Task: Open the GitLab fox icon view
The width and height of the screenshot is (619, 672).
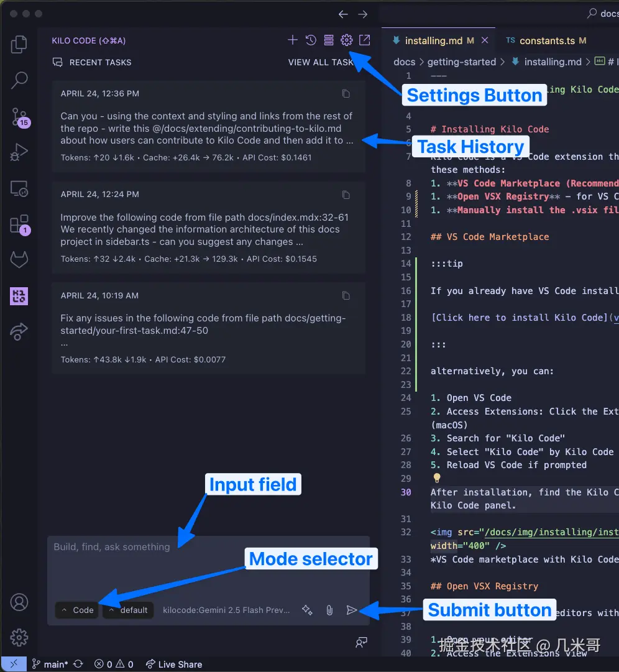Action: tap(19, 260)
